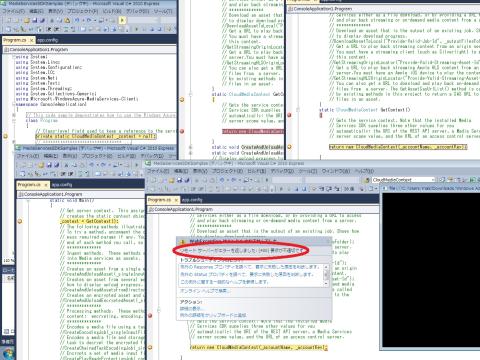The height and width of the screenshot is (360, 480).
Task: Click the yellow arrow marker in top-right window margin
Action: point(289,147)
